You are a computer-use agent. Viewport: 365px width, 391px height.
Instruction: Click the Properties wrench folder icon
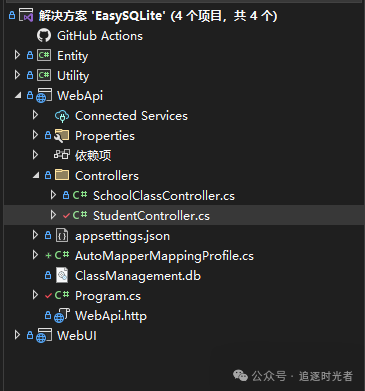[x=62, y=136]
